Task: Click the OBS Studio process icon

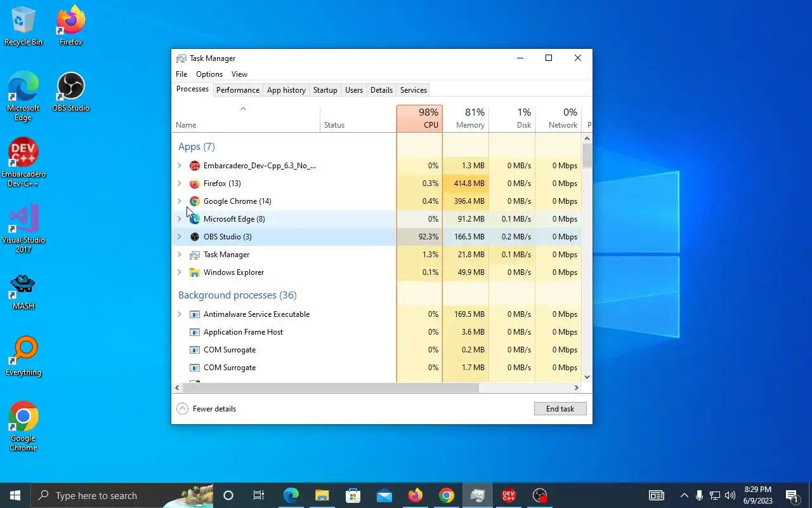Action: (x=195, y=237)
